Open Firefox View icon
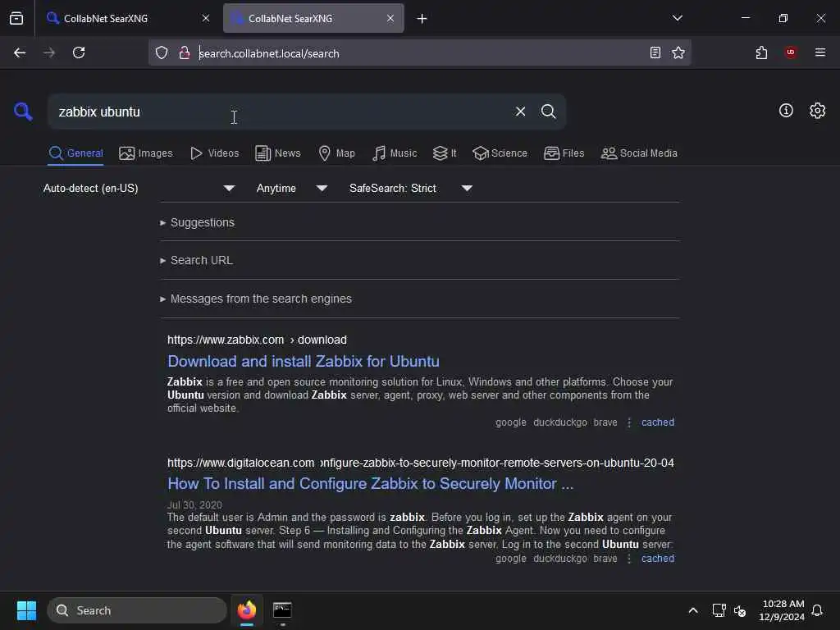The image size is (840, 630). tap(16, 18)
